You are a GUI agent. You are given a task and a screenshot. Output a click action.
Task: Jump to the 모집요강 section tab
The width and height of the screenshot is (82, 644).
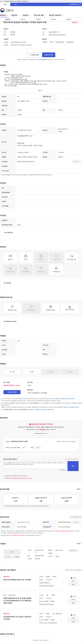click(x=8, y=19)
